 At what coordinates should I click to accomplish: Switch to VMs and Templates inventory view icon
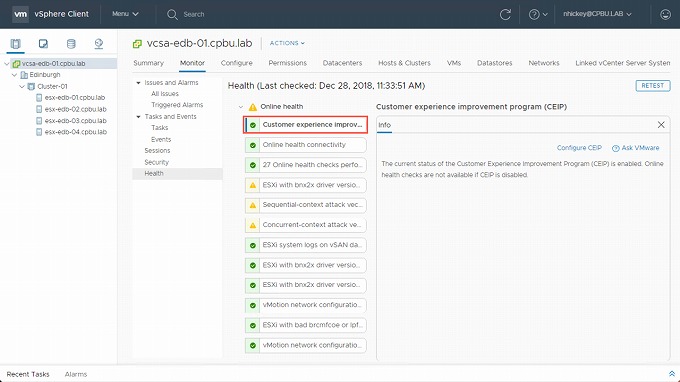tap(43, 43)
